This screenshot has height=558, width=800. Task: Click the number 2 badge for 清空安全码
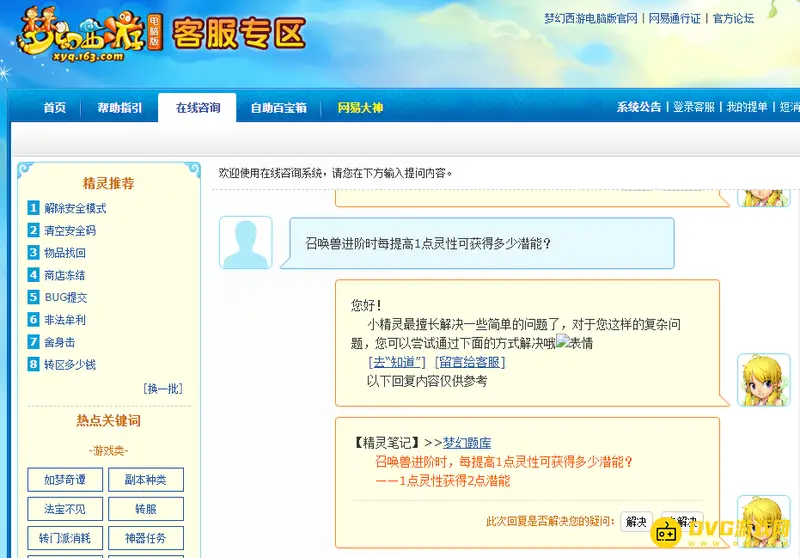pyautogui.click(x=33, y=230)
